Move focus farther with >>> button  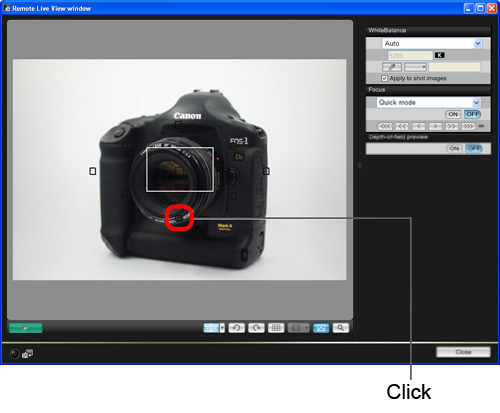tap(468, 126)
